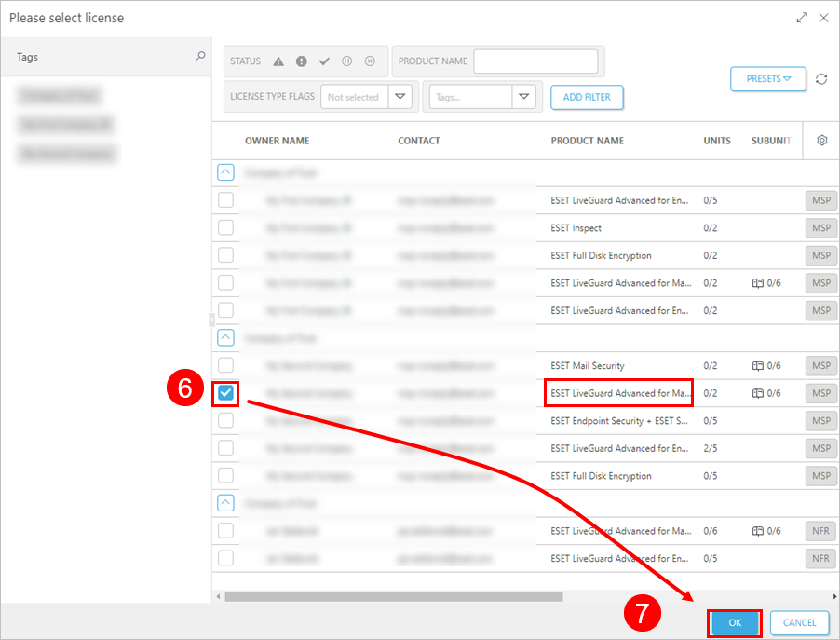Viewport: 840px width, 640px height.
Task: Click the scrollbar left arrow
Action: tap(218, 596)
